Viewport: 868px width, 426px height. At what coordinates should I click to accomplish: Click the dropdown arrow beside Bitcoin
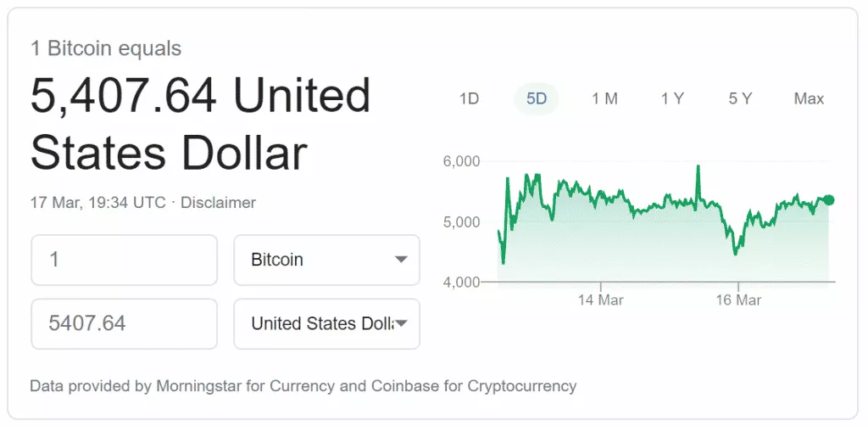click(402, 260)
